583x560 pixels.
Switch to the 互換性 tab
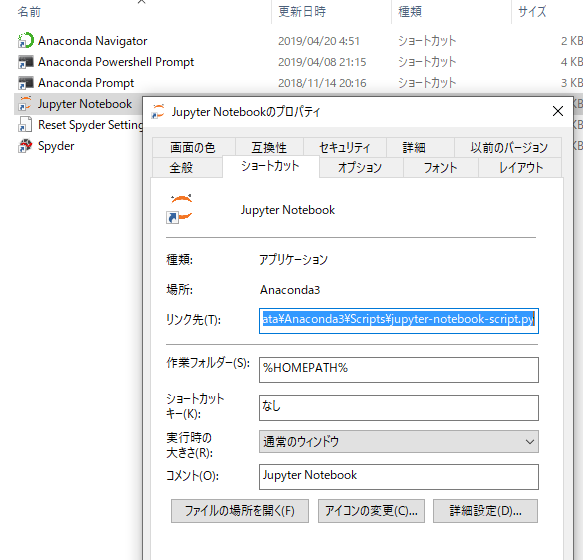pyautogui.click(x=269, y=148)
